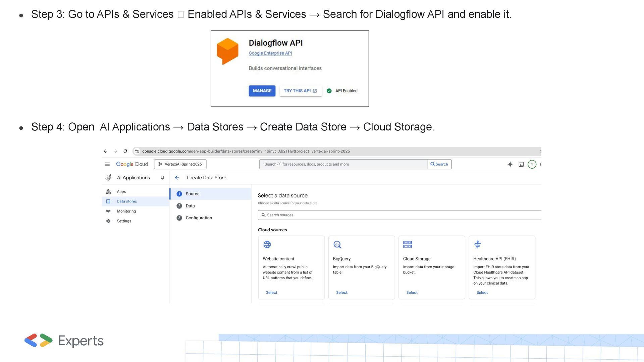The height and width of the screenshot is (362, 644).
Task: Open the VertexiAI-Sprint-2025 project selector
Action: (180, 164)
